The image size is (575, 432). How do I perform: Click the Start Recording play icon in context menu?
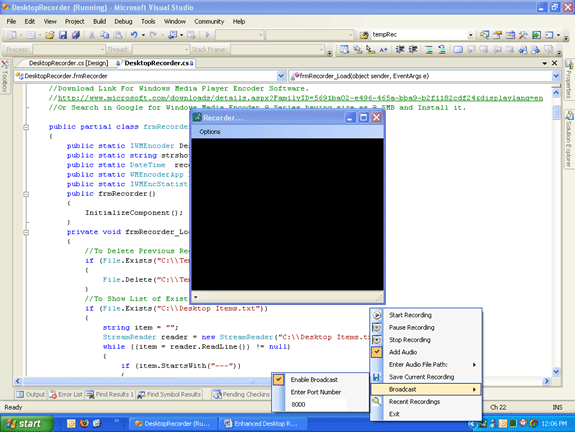point(377,315)
